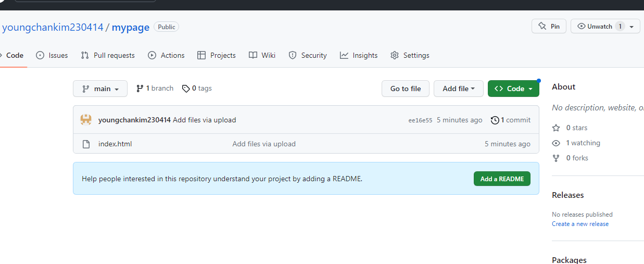Screen dimensions: 644x264
Task: Open the green Code dropdown
Action: click(513, 89)
